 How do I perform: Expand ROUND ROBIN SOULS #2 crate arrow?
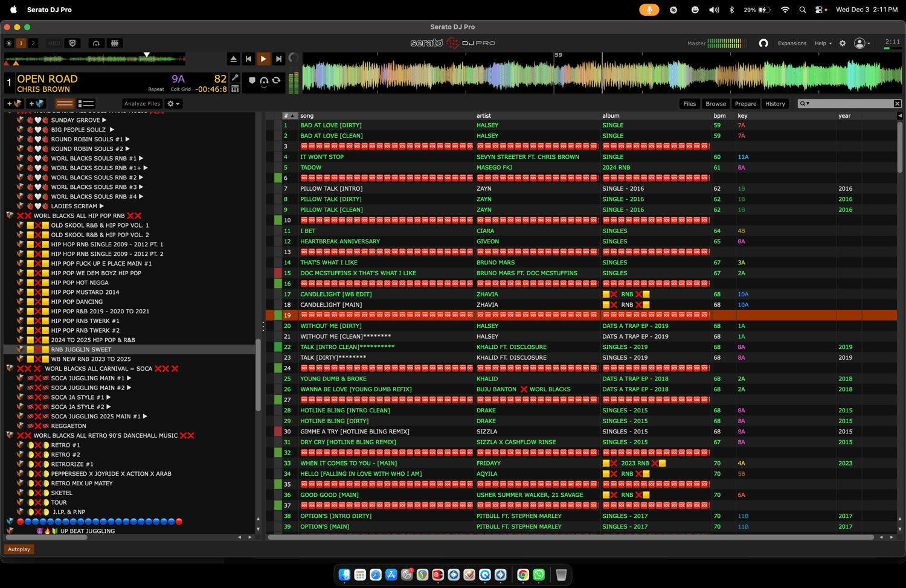pyautogui.click(x=127, y=149)
